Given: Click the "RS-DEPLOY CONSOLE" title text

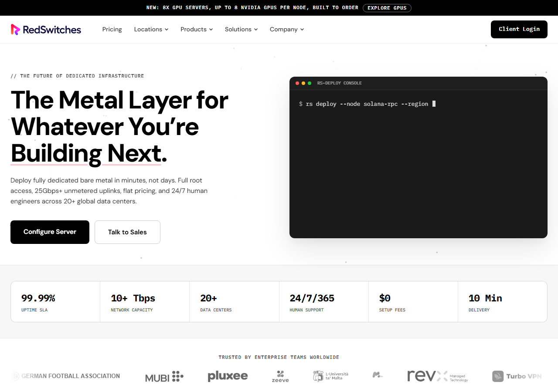Looking at the screenshot, I should click(x=340, y=83).
